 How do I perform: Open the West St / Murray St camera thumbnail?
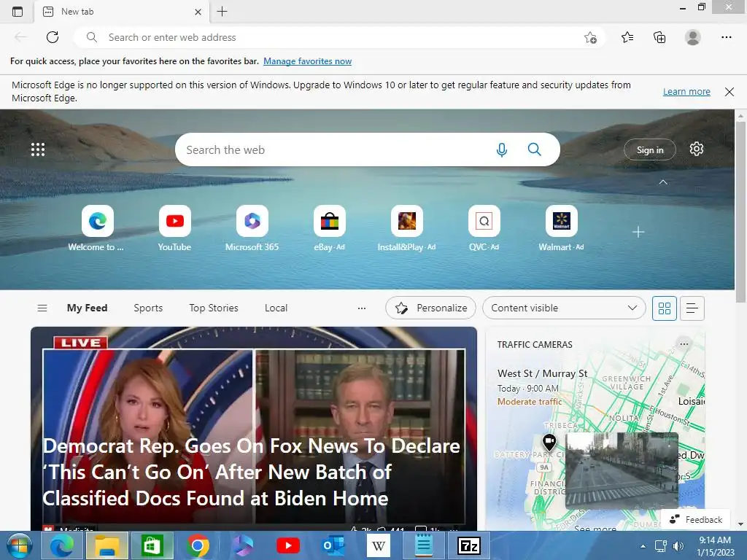tap(622, 470)
